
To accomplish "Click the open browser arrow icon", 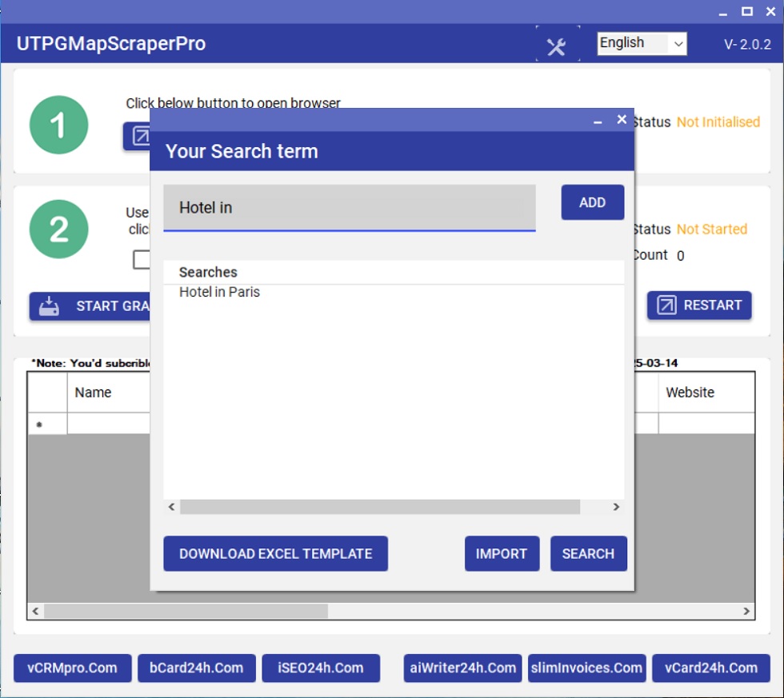I will coord(139,137).
